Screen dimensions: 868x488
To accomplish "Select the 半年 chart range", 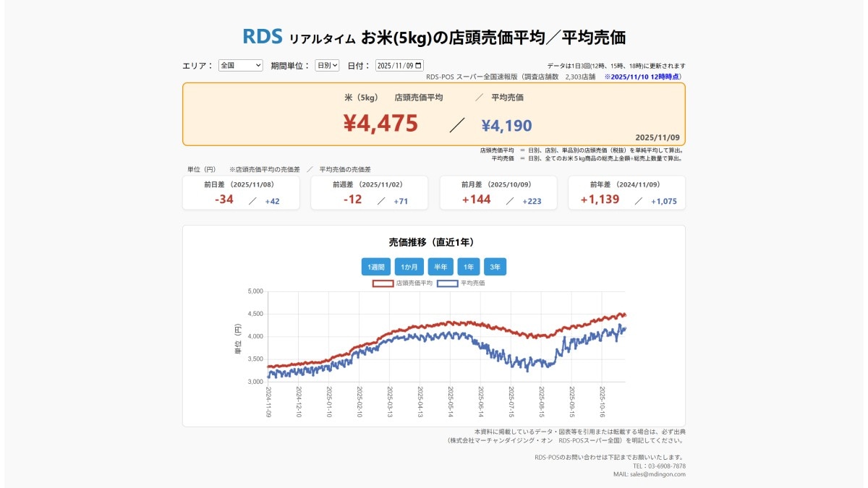I will coord(440,266).
